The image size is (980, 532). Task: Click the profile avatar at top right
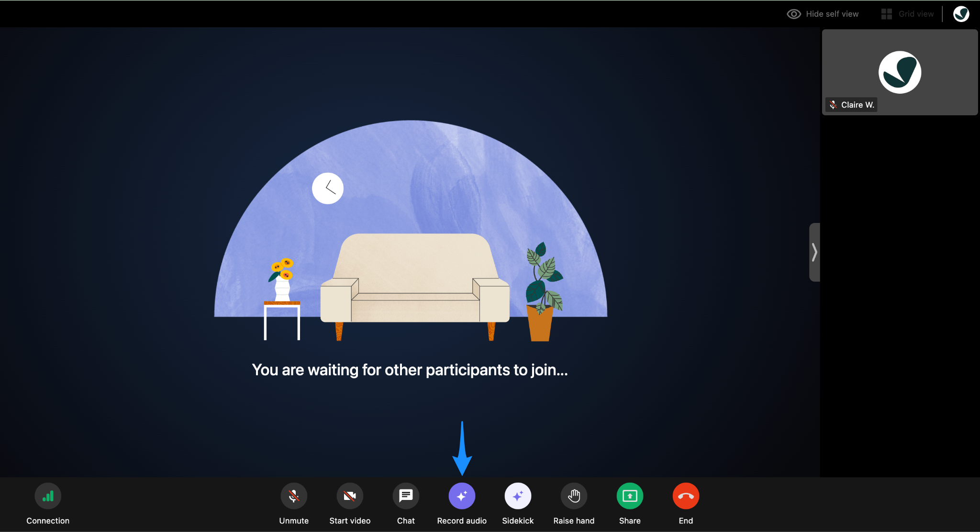tap(961, 14)
